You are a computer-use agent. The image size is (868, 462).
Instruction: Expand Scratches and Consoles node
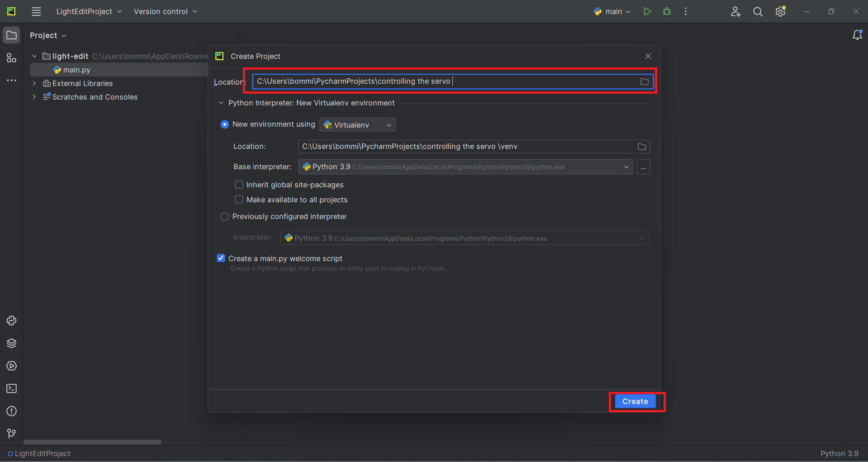tap(34, 97)
